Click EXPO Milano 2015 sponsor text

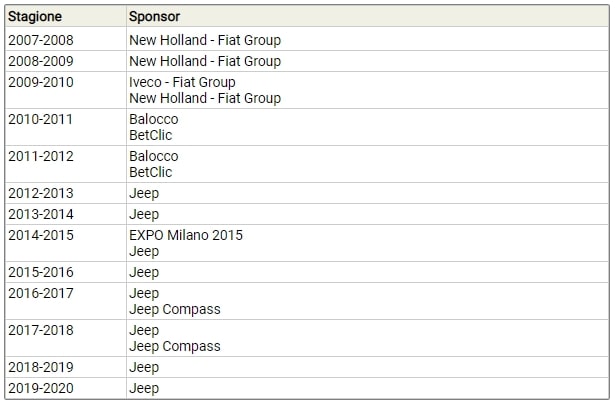pyautogui.click(x=186, y=235)
